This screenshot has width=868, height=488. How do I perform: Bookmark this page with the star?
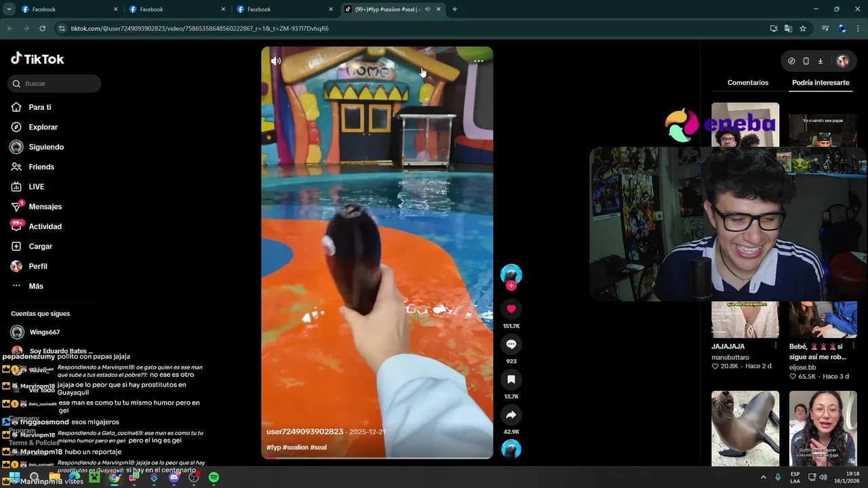click(803, 28)
